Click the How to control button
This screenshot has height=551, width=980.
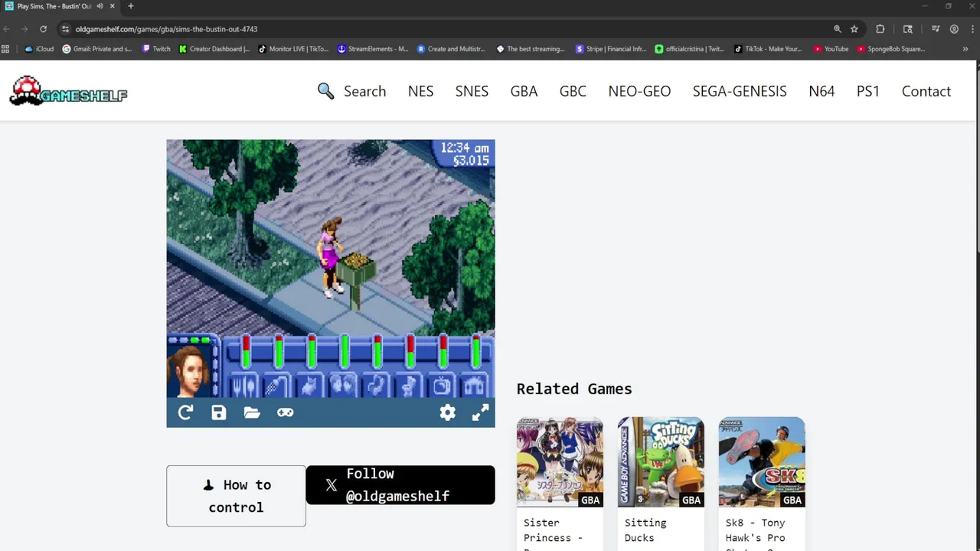pos(236,496)
